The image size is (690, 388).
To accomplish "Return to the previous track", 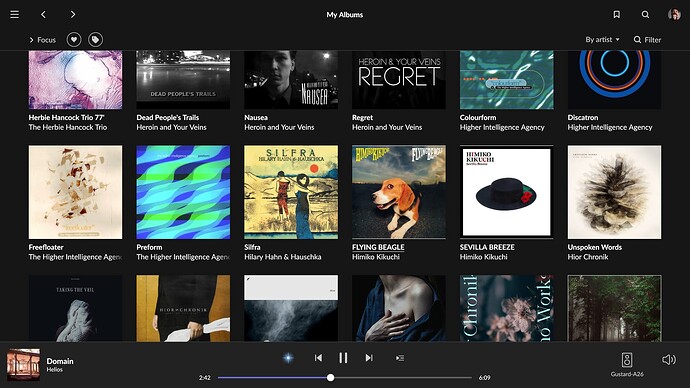I will click(x=318, y=358).
